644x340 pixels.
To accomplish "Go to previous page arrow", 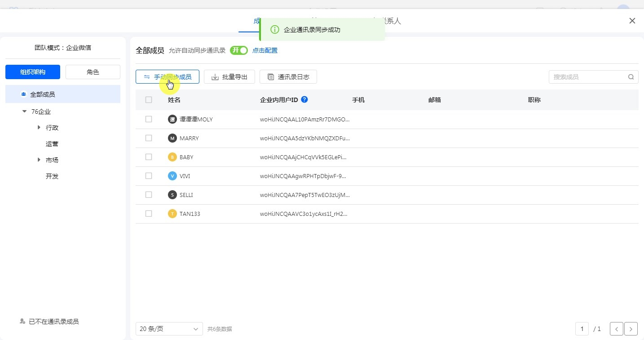I will point(616,329).
